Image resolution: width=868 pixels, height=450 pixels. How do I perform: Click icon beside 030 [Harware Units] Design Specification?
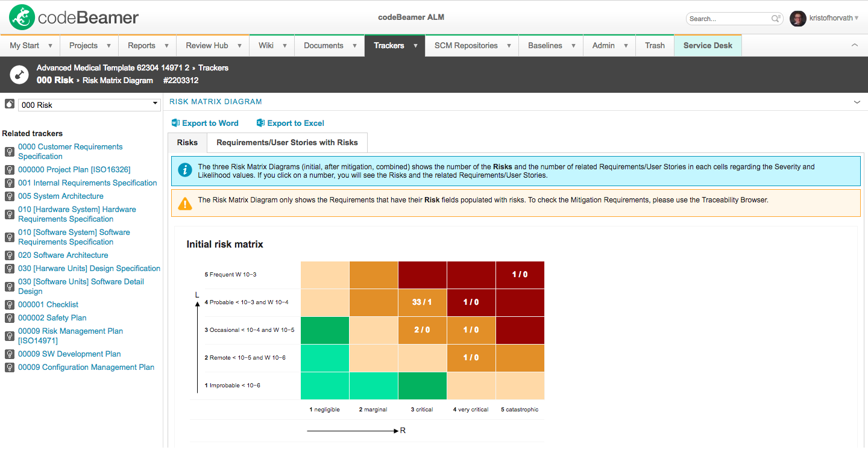(9, 269)
